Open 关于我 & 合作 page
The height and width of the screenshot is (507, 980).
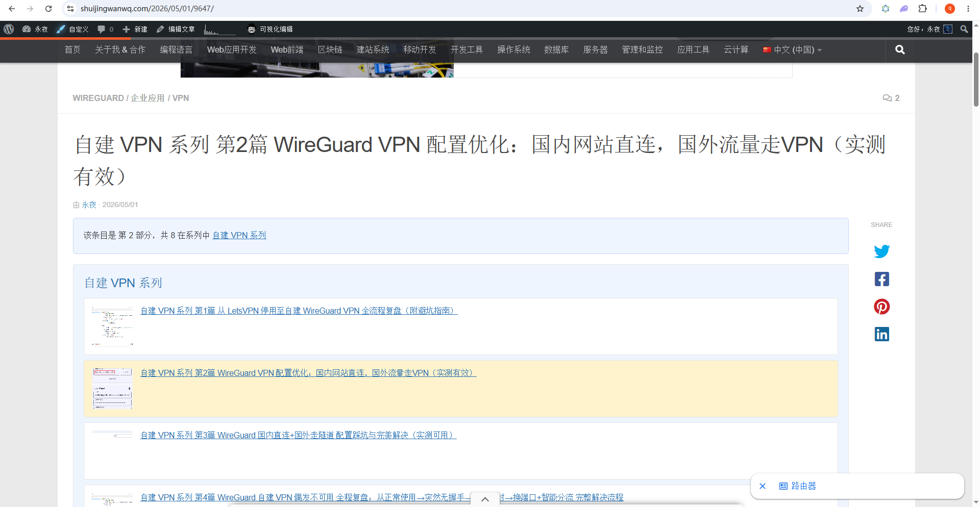coord(120,49)
